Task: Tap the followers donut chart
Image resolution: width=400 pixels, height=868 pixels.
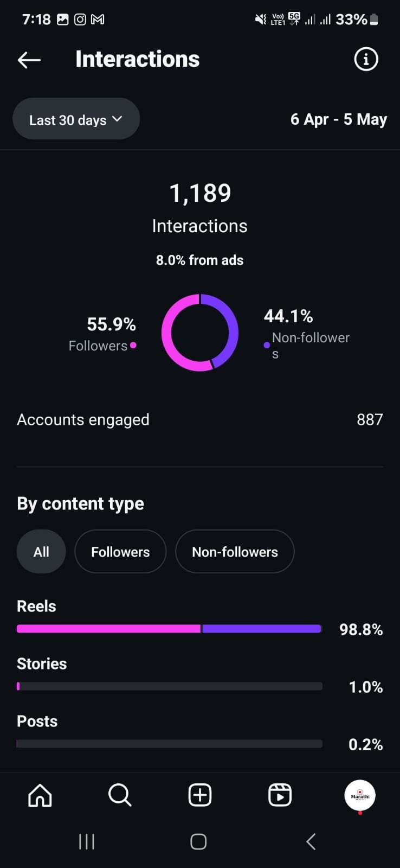Action: [x=200, y=333]
